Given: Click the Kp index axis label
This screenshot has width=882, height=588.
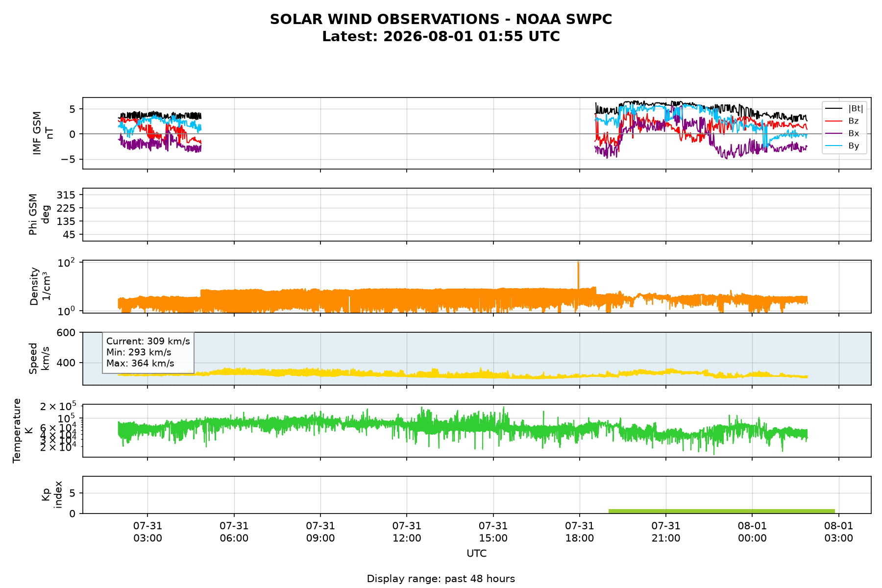Looking at the screenshot, I should pos(52,495).
